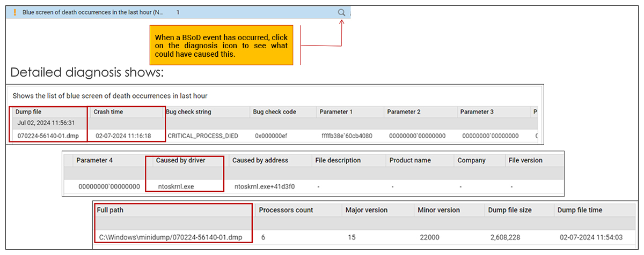Click the Caused by address column header
Viewport: 644px width, 255px height.
coord(260,160)
